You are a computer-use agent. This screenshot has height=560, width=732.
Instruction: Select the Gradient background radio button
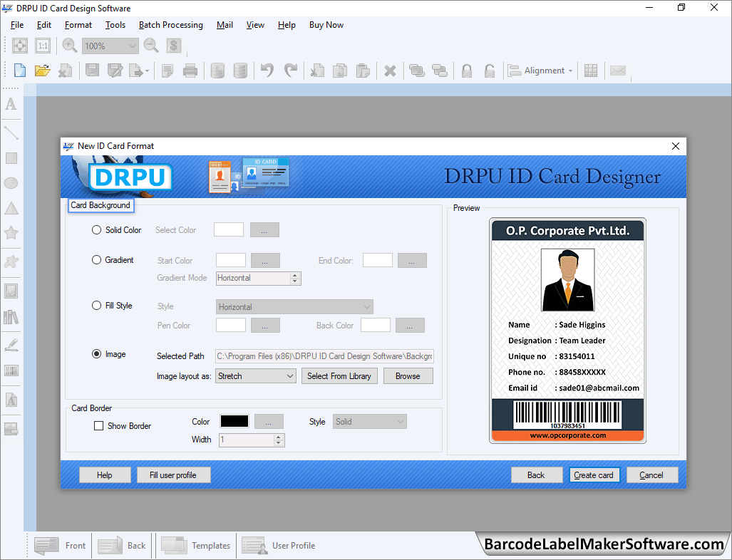(x=96, y=260)
